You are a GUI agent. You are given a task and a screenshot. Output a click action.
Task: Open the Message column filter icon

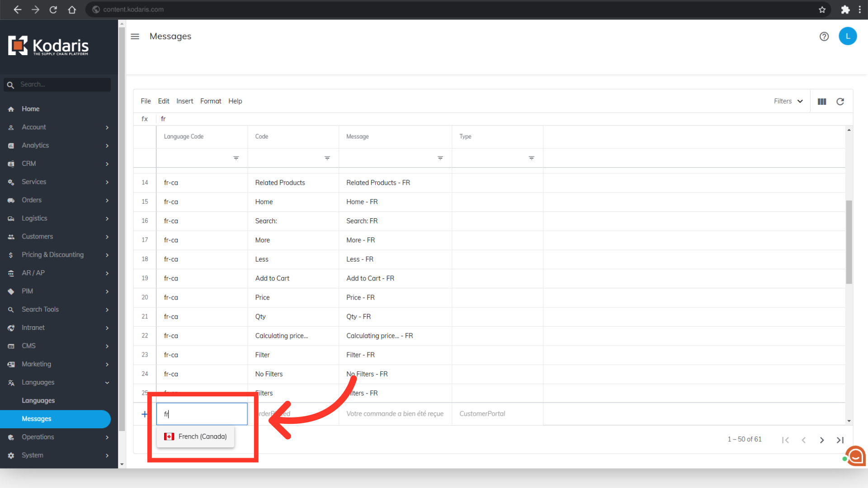(x=440, y=158)
